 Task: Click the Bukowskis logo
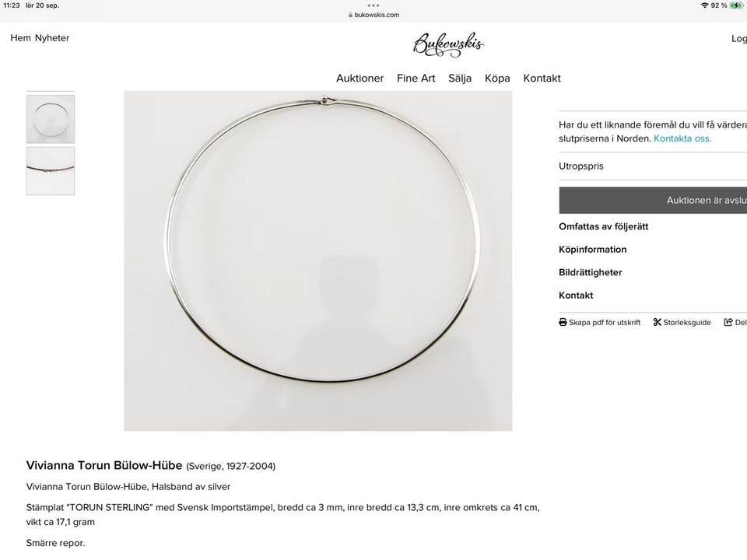point(447,44)
